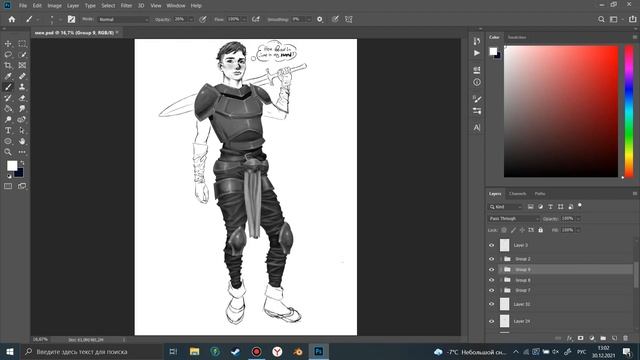
Task: Click the foreground color swatch in toolbox
Action: click(x=12, y=165)
